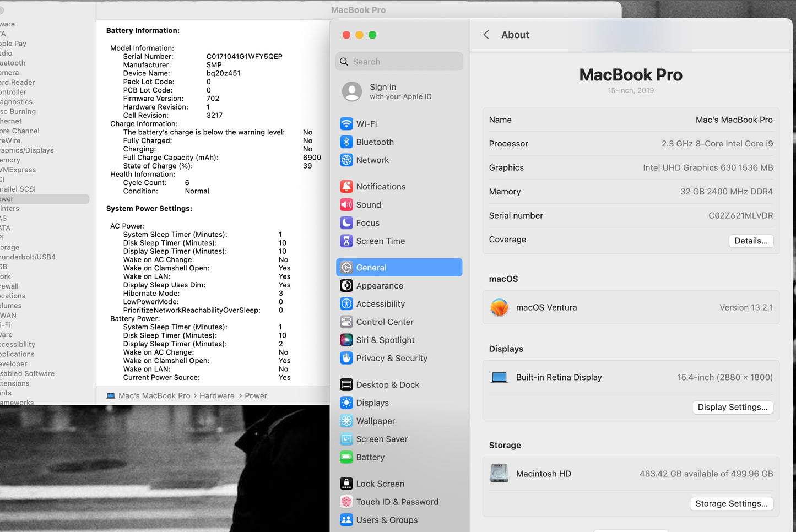Click the 15.4-inch (2880 × 1800) text
Image resolution: width=796 pixels, height=532 pixels.
pyautogui.click(x=725, y=378)
